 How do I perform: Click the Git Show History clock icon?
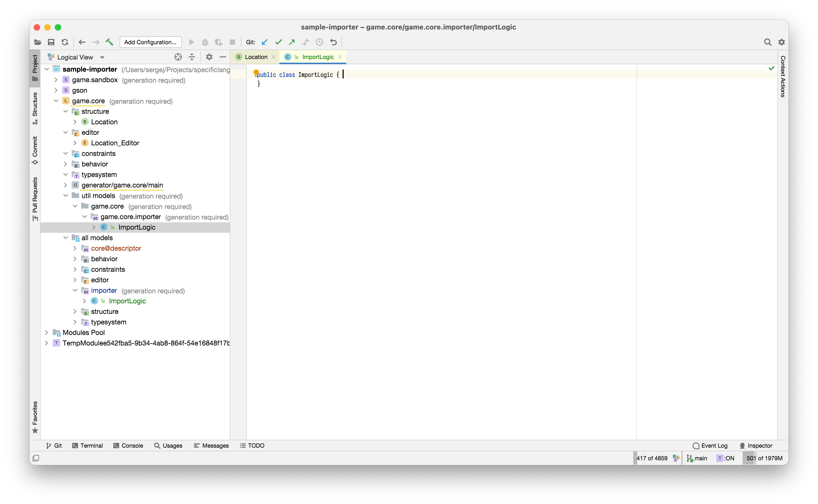click(x=320, y=42)
